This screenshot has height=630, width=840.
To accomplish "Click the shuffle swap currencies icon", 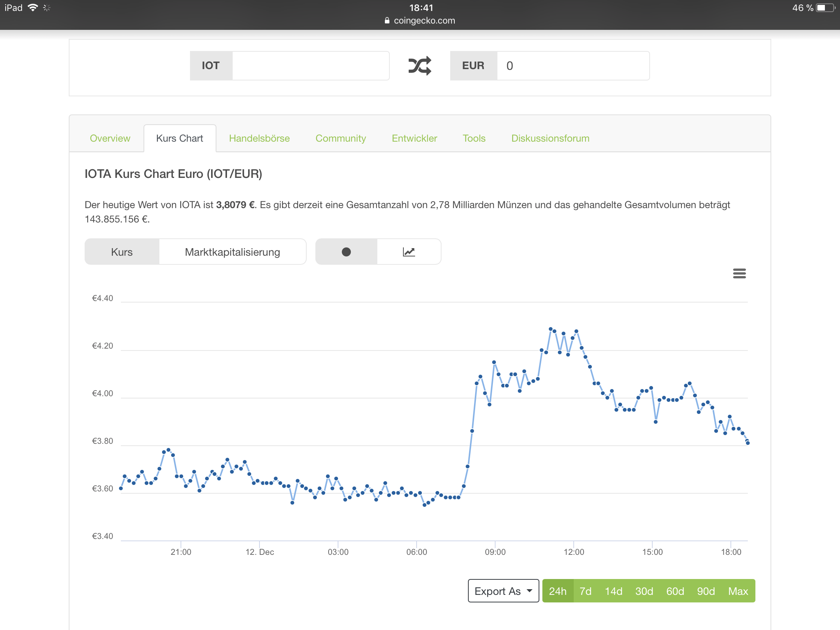I will (x=420, y=66).
